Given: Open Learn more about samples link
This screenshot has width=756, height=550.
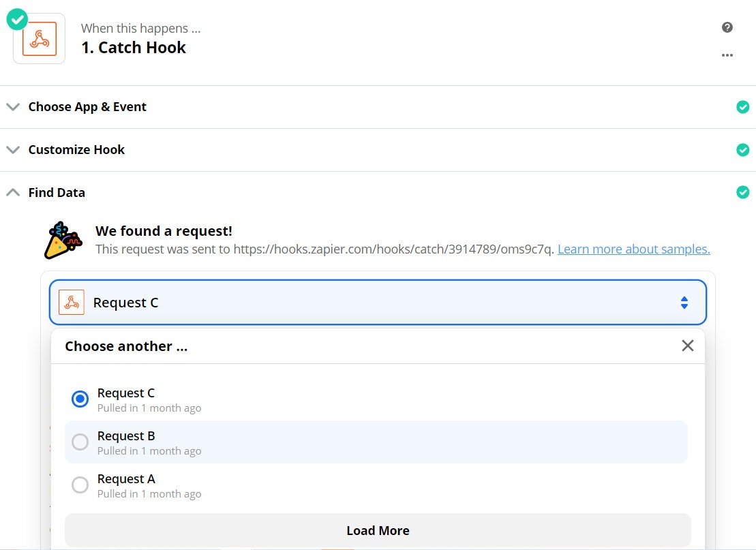Looking at the screenshot, I should (633, 249).
